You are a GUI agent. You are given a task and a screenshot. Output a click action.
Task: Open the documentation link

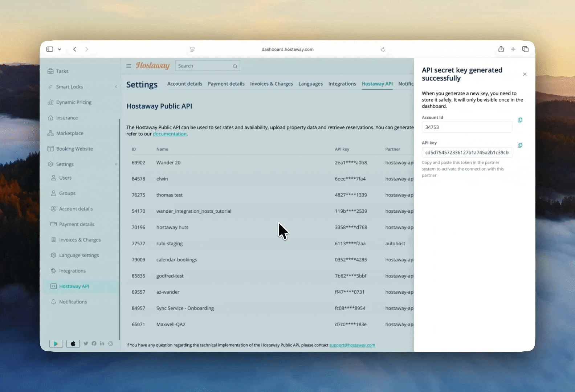(170, 134)
